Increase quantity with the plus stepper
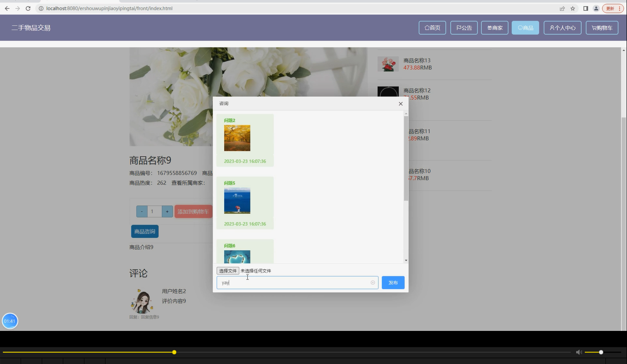This screenshot has height=364, width=627. tap(167, 211)
